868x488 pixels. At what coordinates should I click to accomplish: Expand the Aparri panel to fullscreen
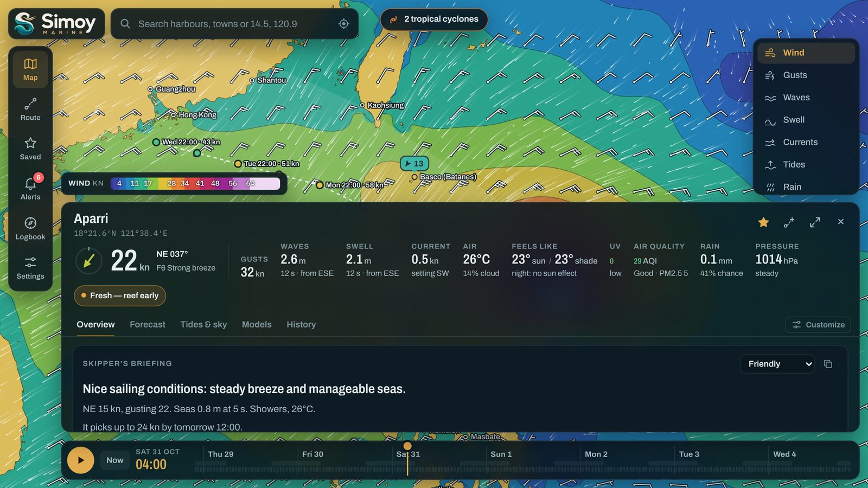point(815,222)
